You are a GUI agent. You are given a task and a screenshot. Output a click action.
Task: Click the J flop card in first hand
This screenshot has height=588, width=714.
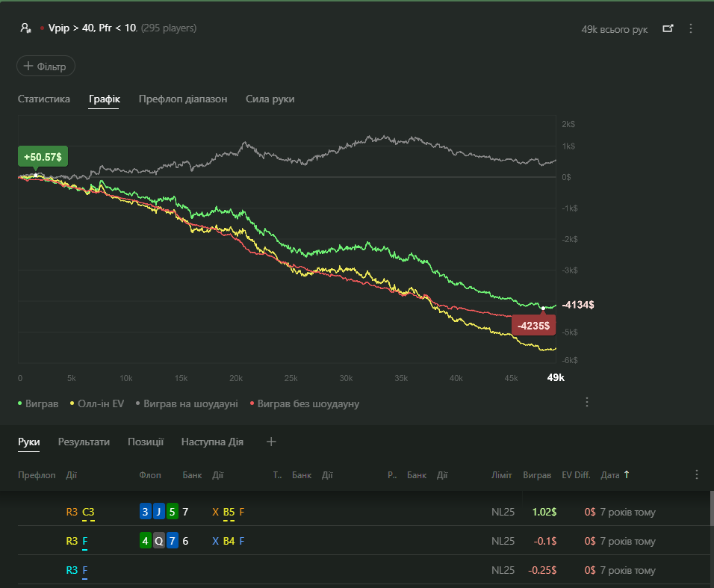pos(158,512)
